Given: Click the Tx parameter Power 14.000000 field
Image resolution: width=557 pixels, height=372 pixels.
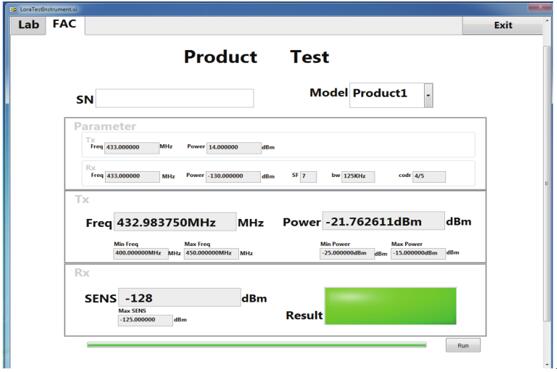Looking at the screenshot, I should [234, 147].
